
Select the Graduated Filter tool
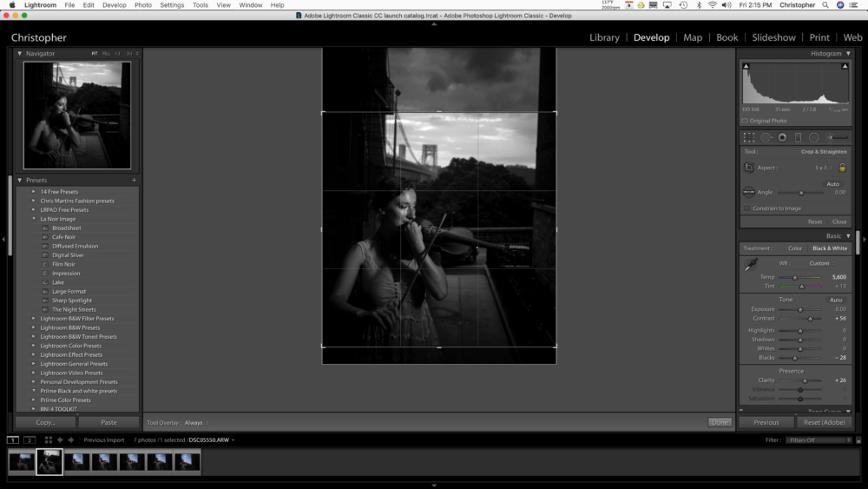[798, 137]
